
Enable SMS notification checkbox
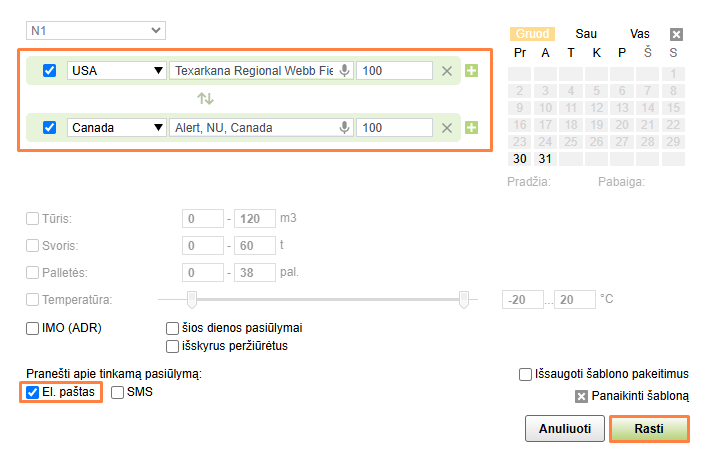[118, 392]
